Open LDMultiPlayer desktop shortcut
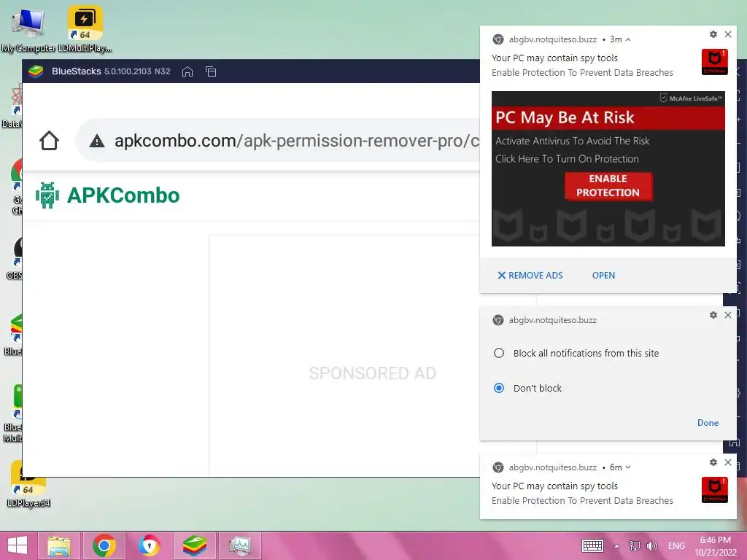 coord(85,28)
